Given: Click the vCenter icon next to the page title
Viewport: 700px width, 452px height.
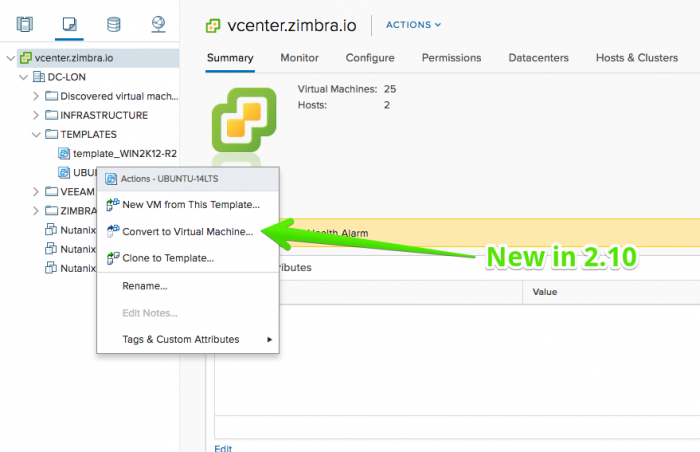Looking at the screenshot, I should (213, 26).
